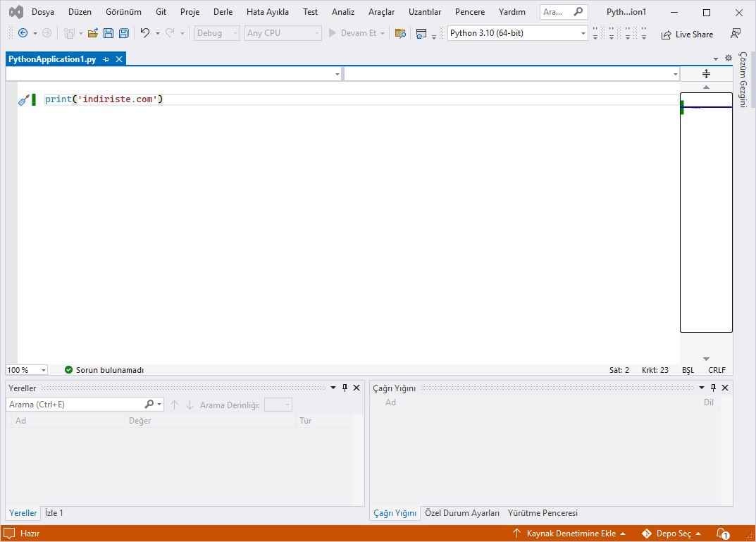Open the Yereller panel options arrow
The width and height of the screenshot is (756, 542).
click(333, 388)
